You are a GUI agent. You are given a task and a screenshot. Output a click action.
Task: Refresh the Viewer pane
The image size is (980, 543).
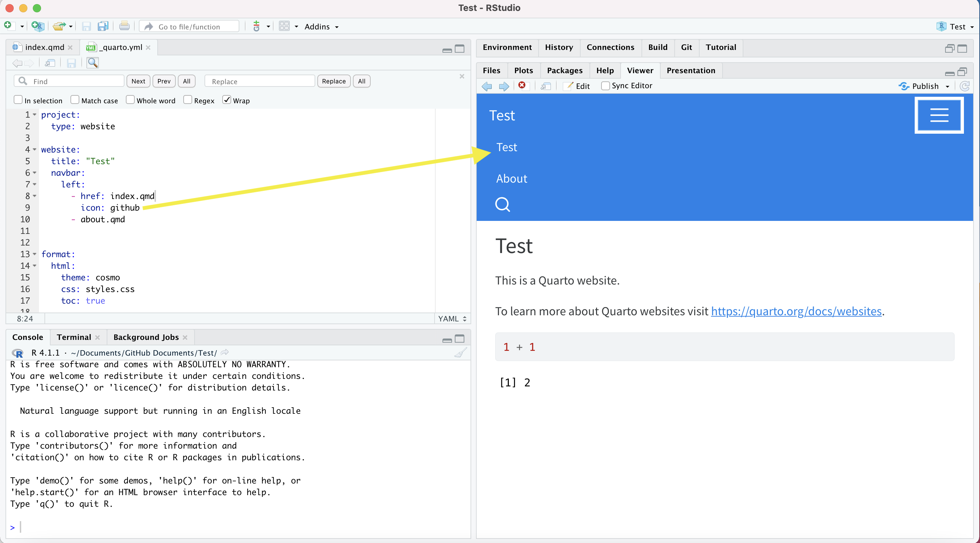tap(964, 86)
